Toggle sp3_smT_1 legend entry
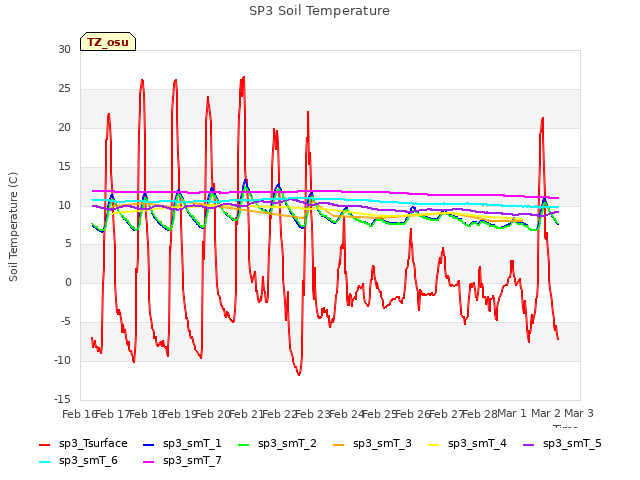Image resolution: width=640 pixels, height=480 pixels. (182, 443)
